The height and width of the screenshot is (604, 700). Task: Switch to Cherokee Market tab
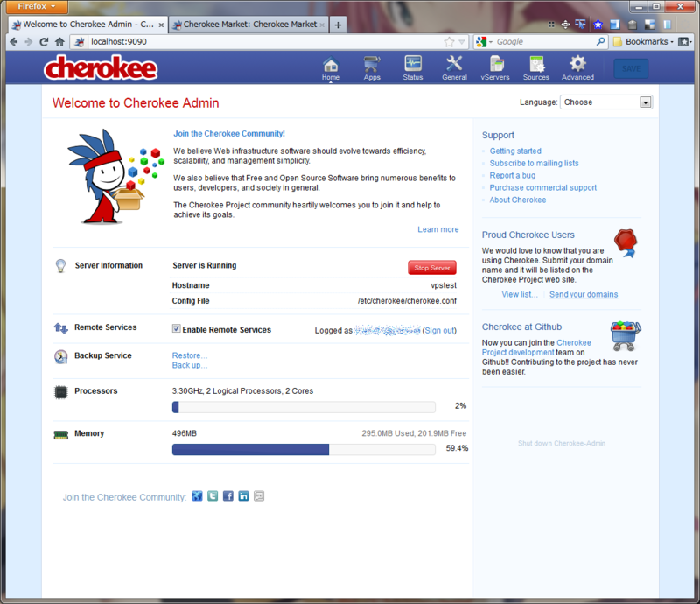pyautogui.click(x=249, y=25)
